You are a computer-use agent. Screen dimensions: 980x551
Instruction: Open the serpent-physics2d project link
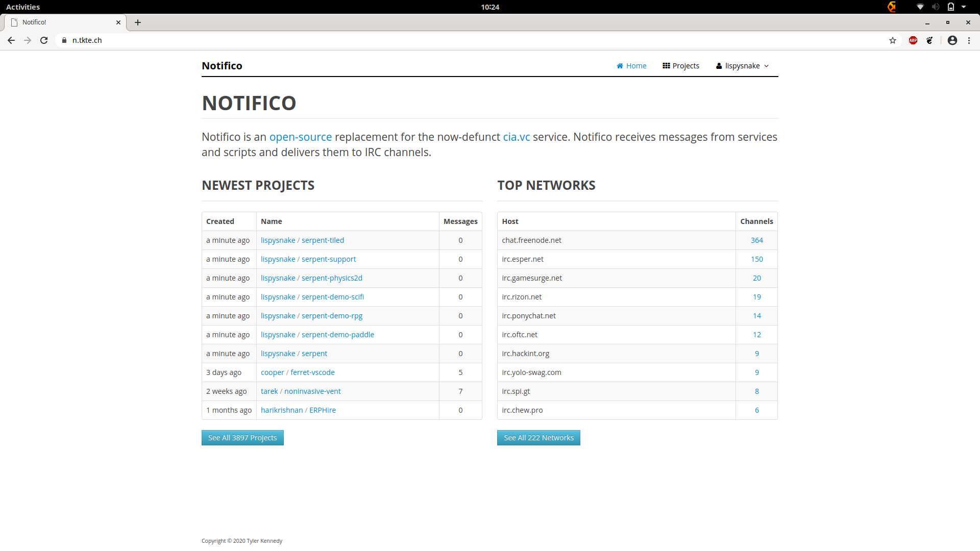point(332,278)
